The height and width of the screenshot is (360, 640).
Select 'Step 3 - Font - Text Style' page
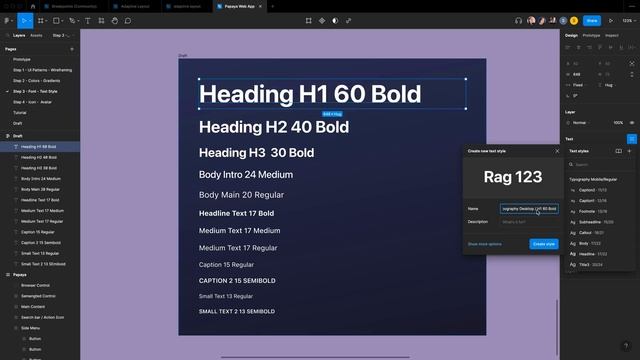(35, 91)
